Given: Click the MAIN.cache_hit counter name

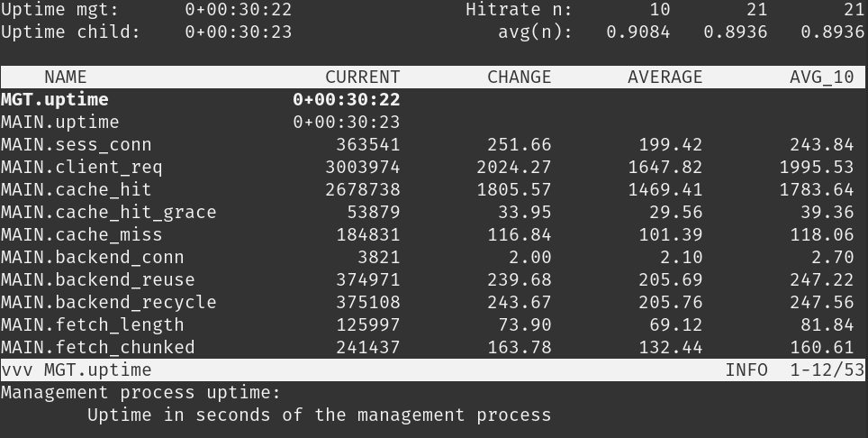Looking at the screenshot, I should (x=77, y=190).
